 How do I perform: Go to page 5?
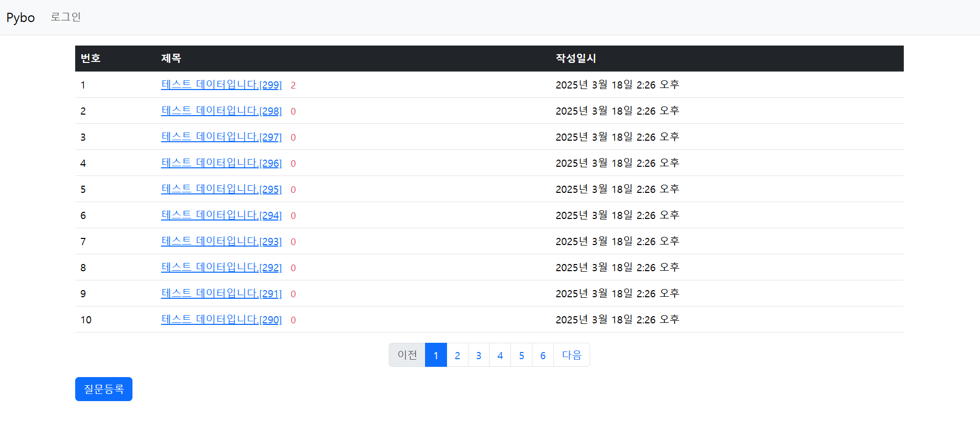pos(522,355)
